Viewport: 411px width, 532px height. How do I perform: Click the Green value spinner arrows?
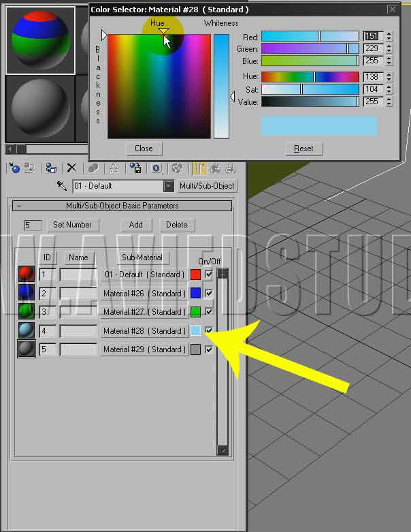coord(389,48)
